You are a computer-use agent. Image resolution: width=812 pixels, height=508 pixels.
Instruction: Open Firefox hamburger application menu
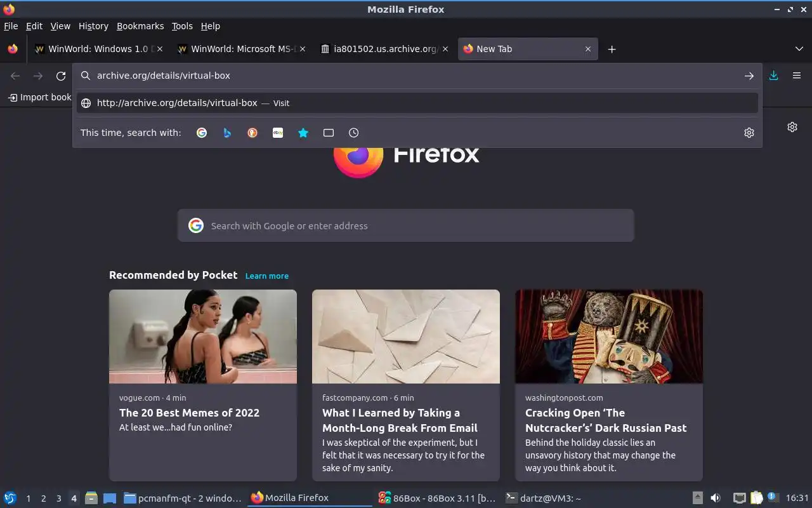point(797,76)
